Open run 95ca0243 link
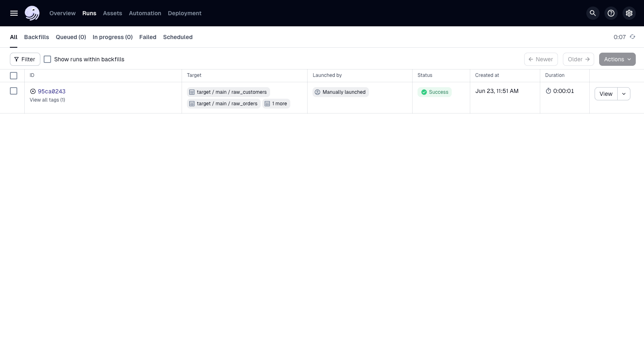Image resolution: width=644 pixels, height=350 pixels. (x=51, y=91)
